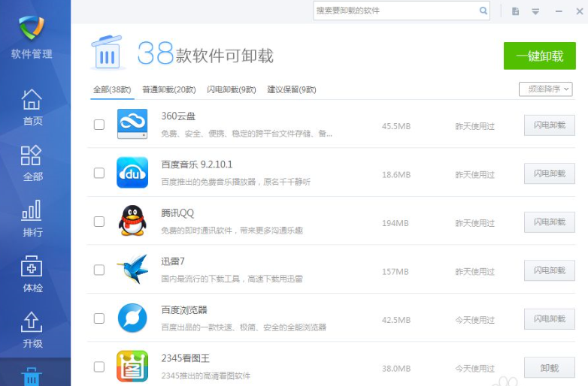Switch to 全部(38款) tab

coord(112,90)
